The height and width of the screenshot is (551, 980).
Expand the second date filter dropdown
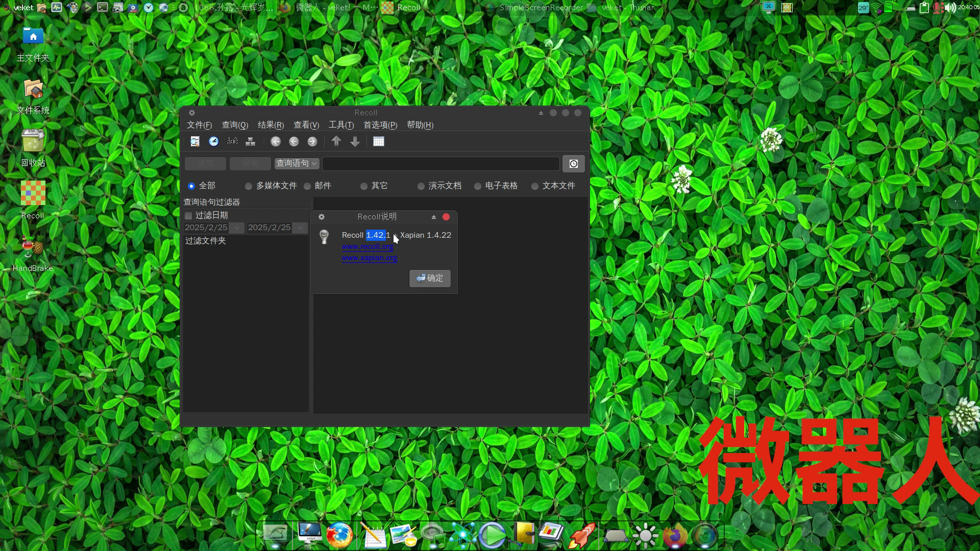300,228
